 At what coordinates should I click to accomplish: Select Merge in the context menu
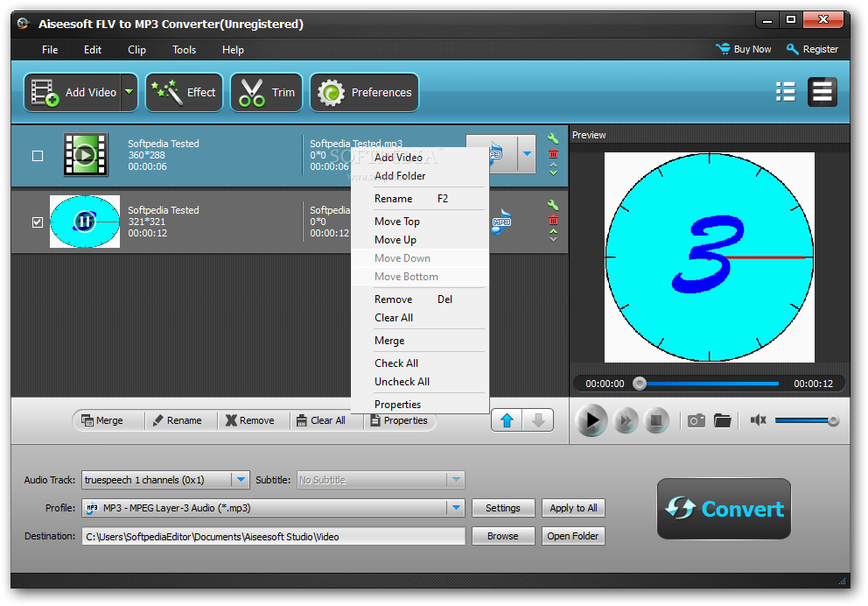[x=420, y=340]
